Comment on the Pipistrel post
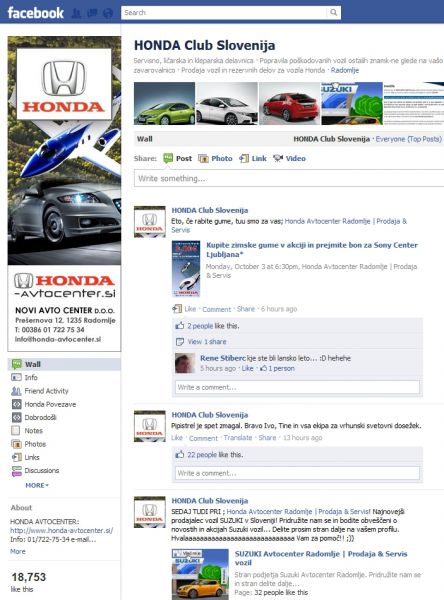The width and height of the screenshot is (444, 600). click(x=203, y=438)
